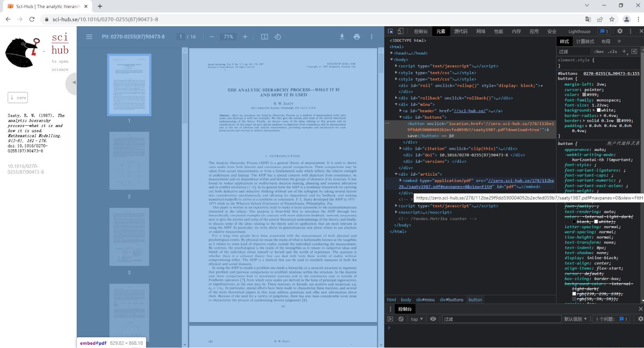This screenshot has height=348, width=644.
Task: Open the default log level dropdown
Action: click(576, 319)
